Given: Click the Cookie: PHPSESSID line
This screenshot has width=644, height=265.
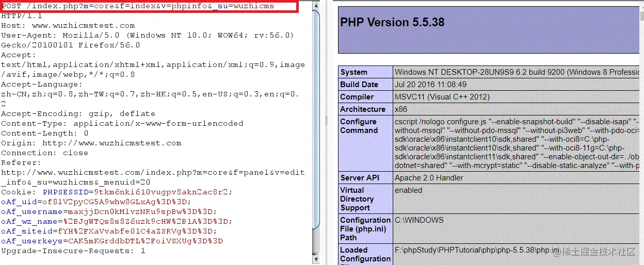Looking at the screenshot, I should (x=117, y=192).
